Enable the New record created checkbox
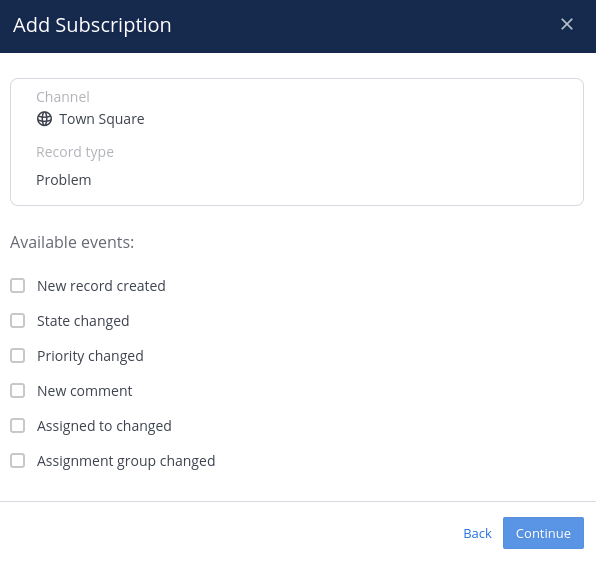Image resolution: width=596 pixels, height=564 pixels. pos(17,285)
